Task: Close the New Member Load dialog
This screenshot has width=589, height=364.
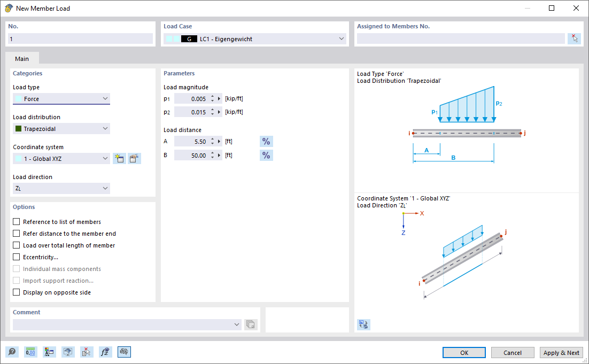Action: point(576,8)
